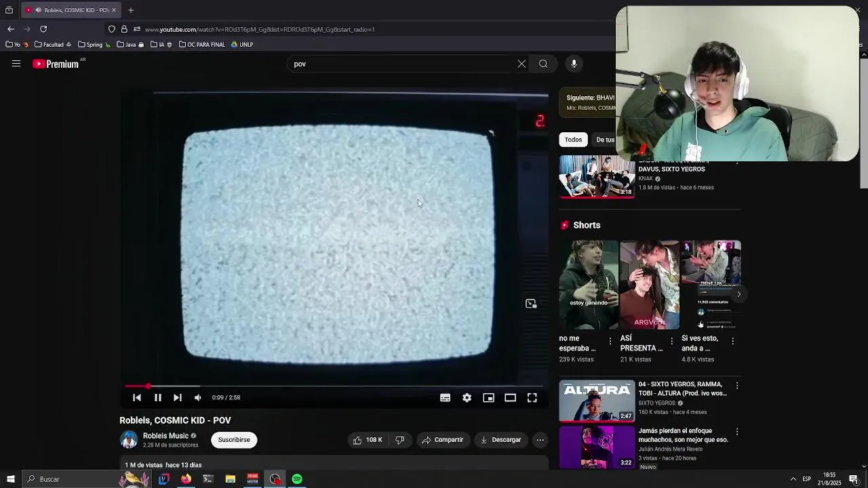Screen dimensions: 868x488
Task: Open the 'ASÍ PRESENTA' Short
Action: click(650, 285)
